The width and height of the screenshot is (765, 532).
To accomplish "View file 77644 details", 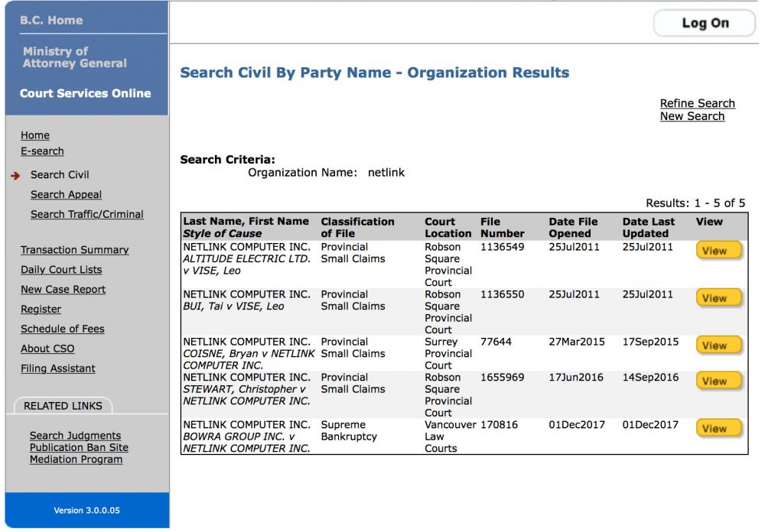I will click(718, 345).
